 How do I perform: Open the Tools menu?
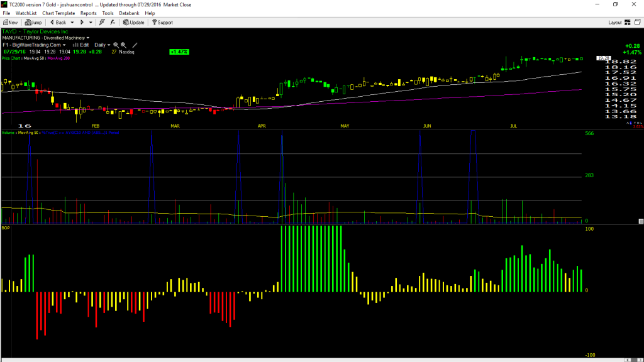click(x=108, y=13)
